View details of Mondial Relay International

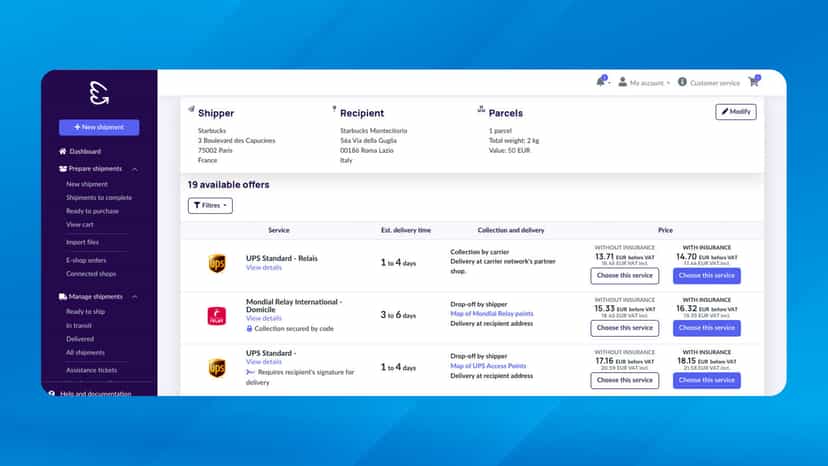(264, 319)
